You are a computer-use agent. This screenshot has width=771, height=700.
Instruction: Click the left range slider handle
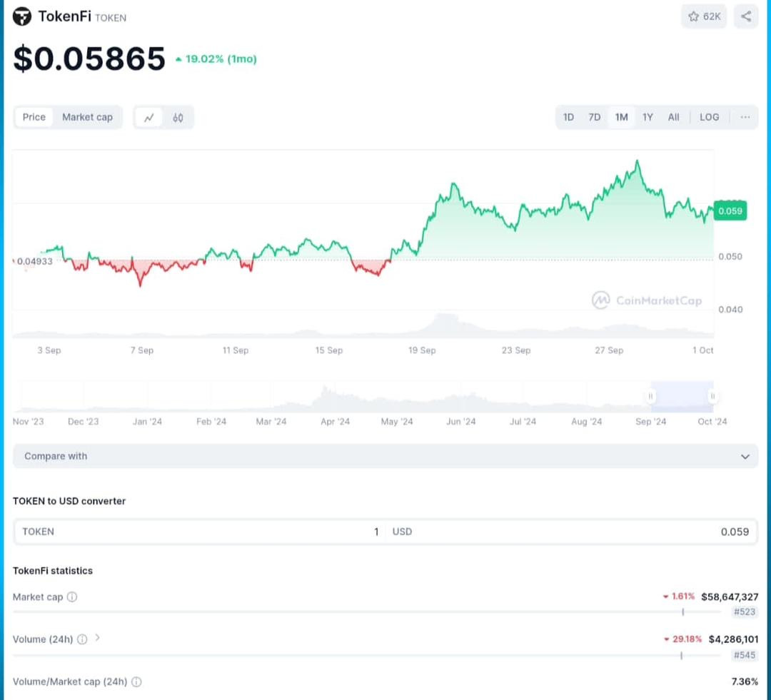[x=650, y=396]
